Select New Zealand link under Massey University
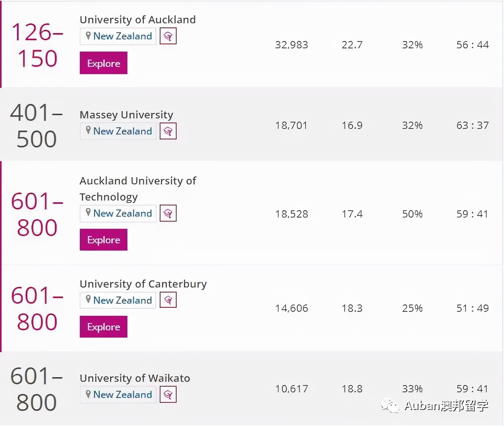Screen dimensions: 504x427 point(123,131)
